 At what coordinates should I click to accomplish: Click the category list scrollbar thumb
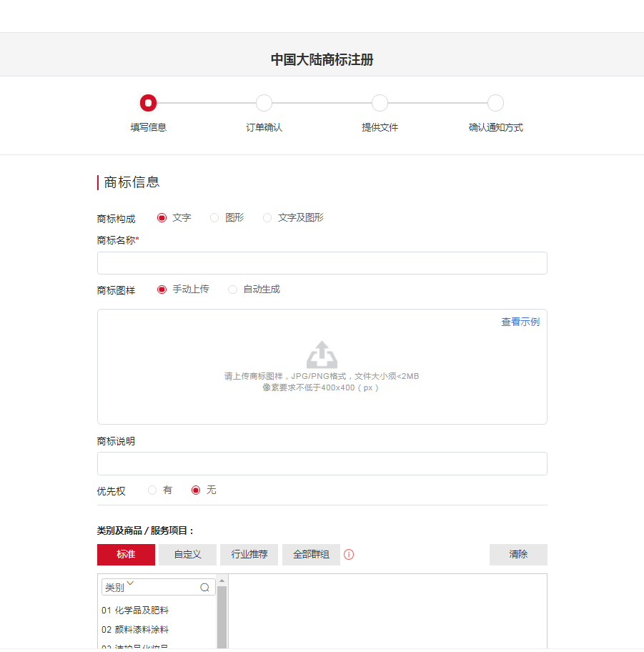point(222,617)
